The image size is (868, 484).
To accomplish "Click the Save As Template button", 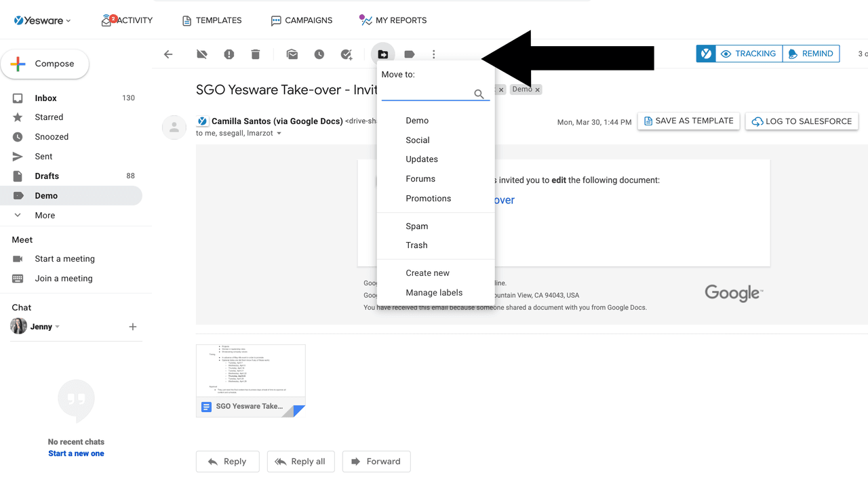I will click(688, 121).
